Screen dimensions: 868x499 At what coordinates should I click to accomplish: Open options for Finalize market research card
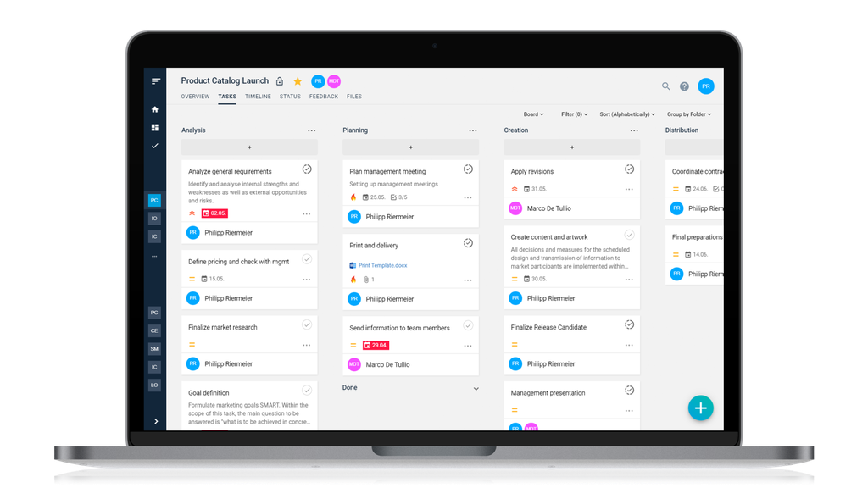(307, 346)
